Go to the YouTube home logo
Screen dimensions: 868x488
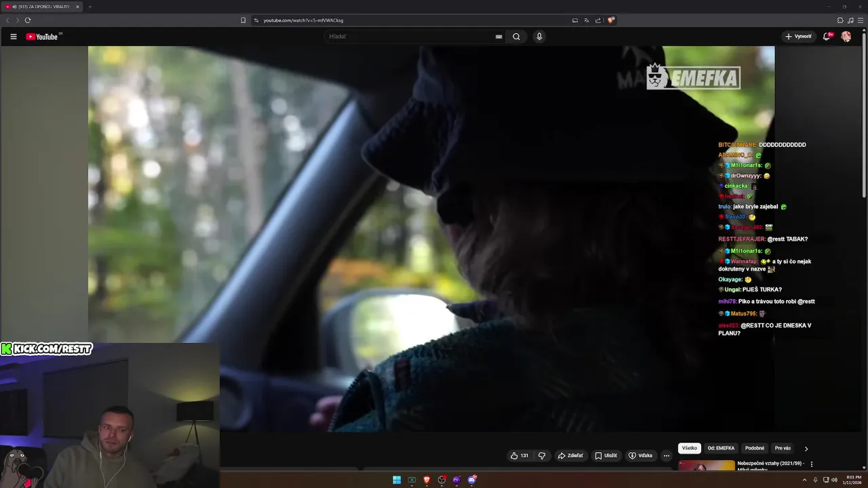[42, 37]
